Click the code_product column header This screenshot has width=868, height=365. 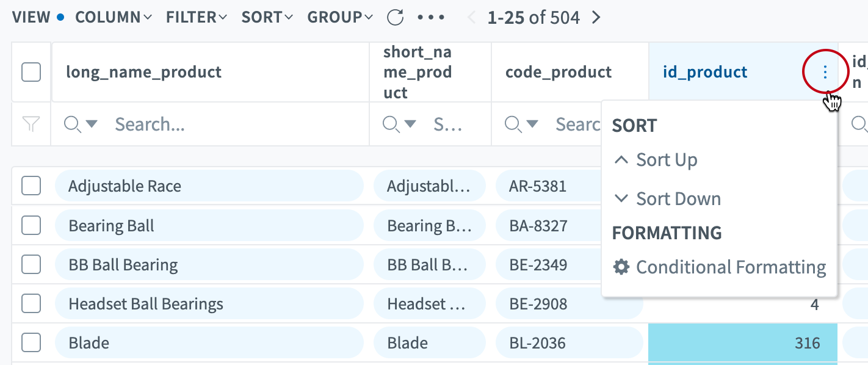(558, 73)
